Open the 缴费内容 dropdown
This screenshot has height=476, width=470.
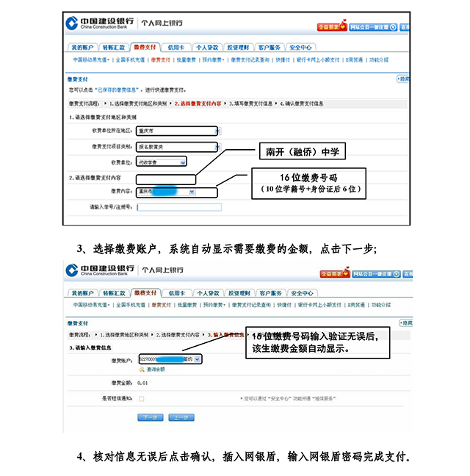coord(167,192)
